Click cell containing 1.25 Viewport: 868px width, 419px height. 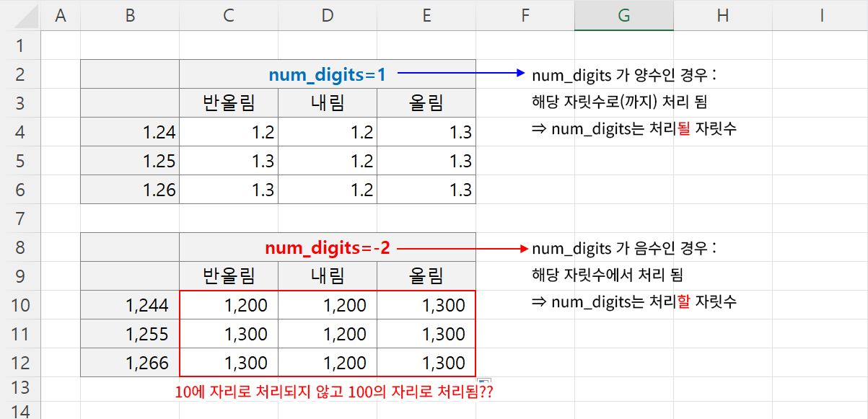pyautogui.click(x=130, y=161)
